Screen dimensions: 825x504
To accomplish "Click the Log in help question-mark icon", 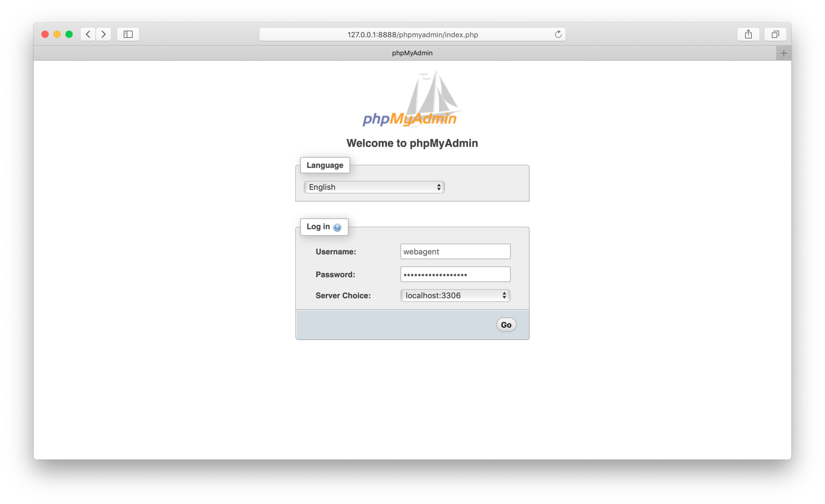I will pos(337,227).
